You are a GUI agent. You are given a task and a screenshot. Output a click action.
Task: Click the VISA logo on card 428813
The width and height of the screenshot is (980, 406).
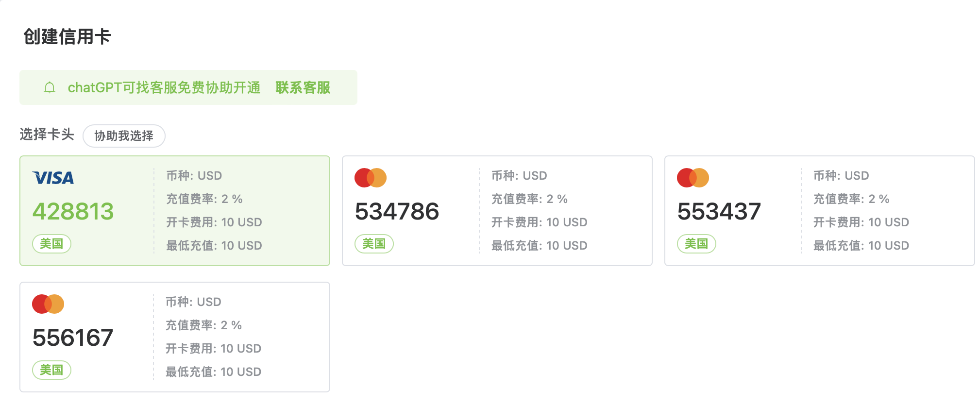tap(53, 178)
